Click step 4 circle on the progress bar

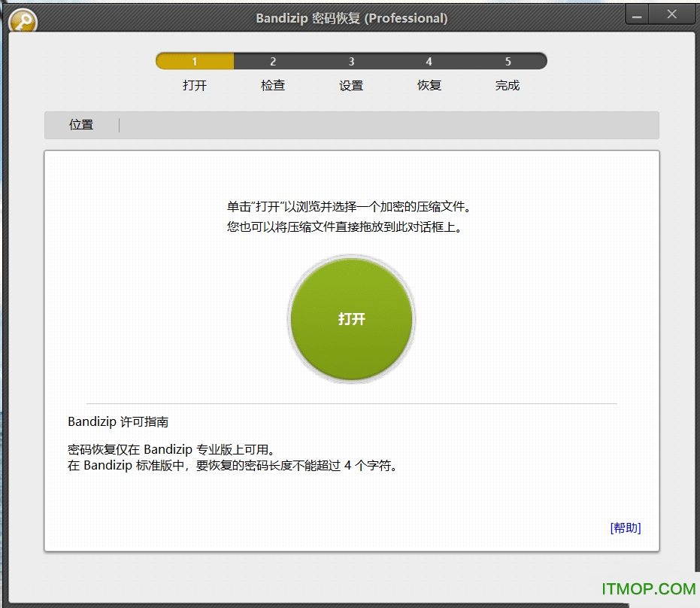coord(429,61)
